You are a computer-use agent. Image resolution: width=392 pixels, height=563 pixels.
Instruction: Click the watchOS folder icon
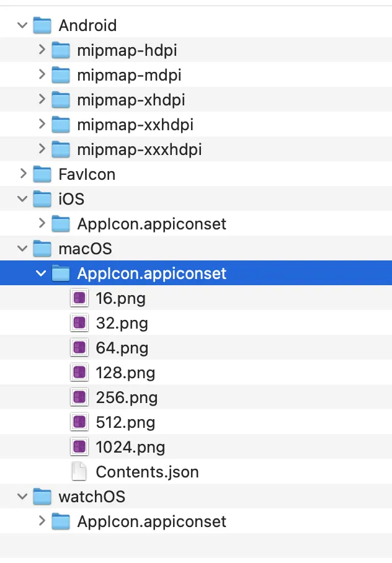pyautogui.click(x=42, y=497)
